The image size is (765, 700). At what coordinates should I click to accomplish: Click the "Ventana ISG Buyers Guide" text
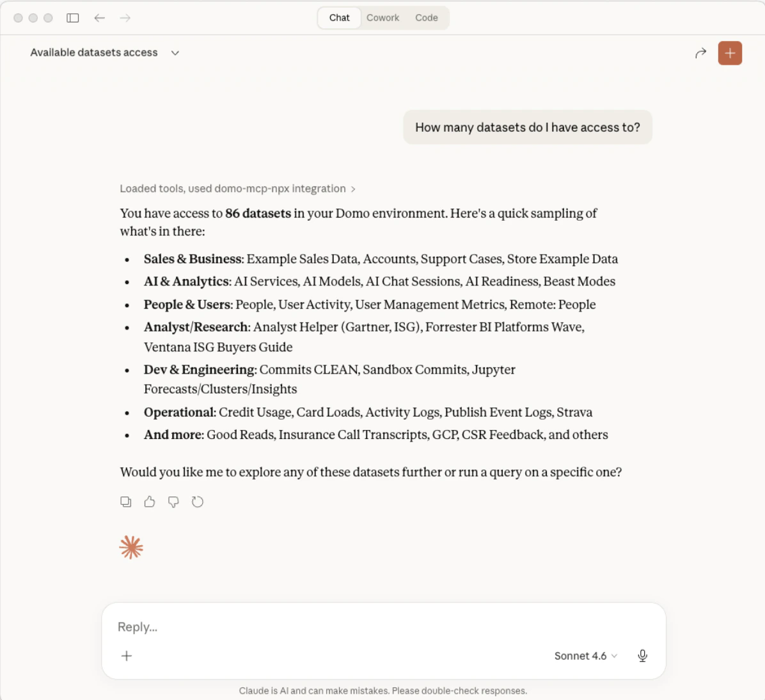pyautogui.click(x=218, y=347)
